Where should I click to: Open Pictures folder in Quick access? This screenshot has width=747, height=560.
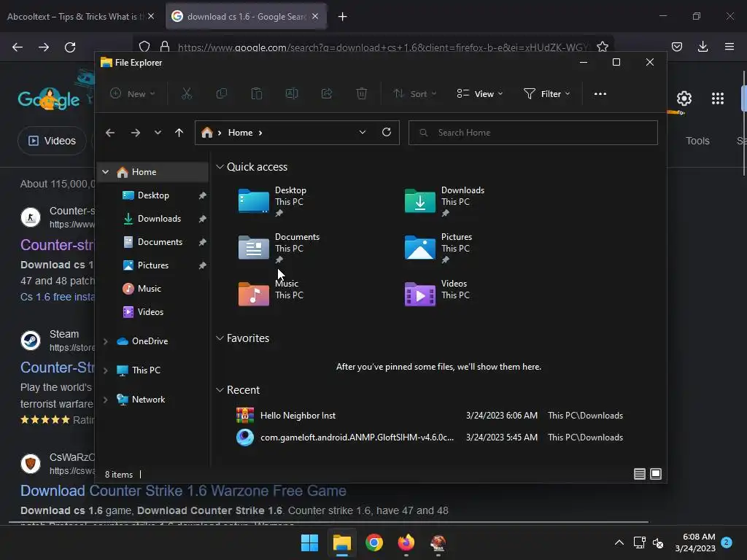(x=438, y=248)
